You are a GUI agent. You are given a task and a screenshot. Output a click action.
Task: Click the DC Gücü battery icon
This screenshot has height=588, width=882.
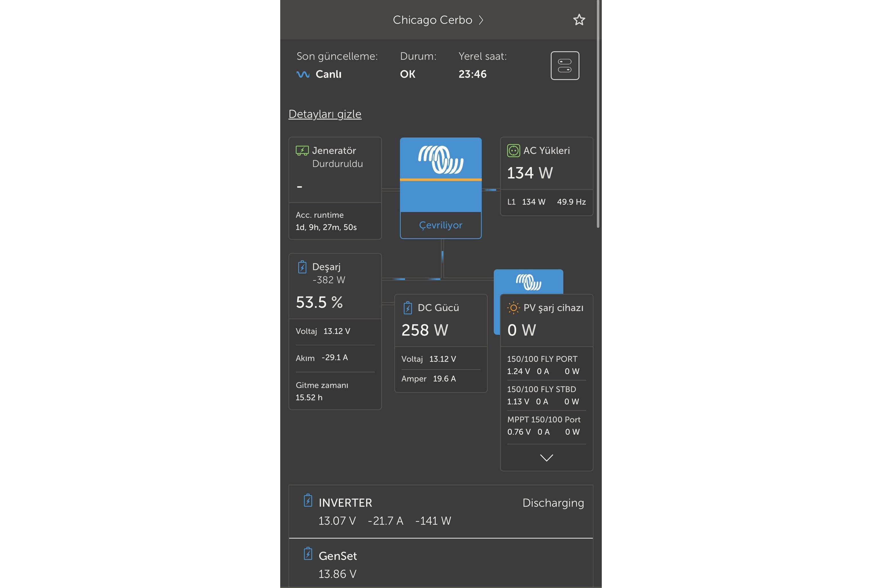pyautogui.click(x=408, y=308)
